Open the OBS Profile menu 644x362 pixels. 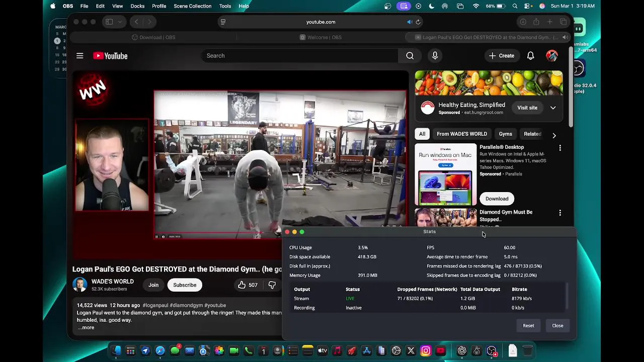(x=159, y=6)
